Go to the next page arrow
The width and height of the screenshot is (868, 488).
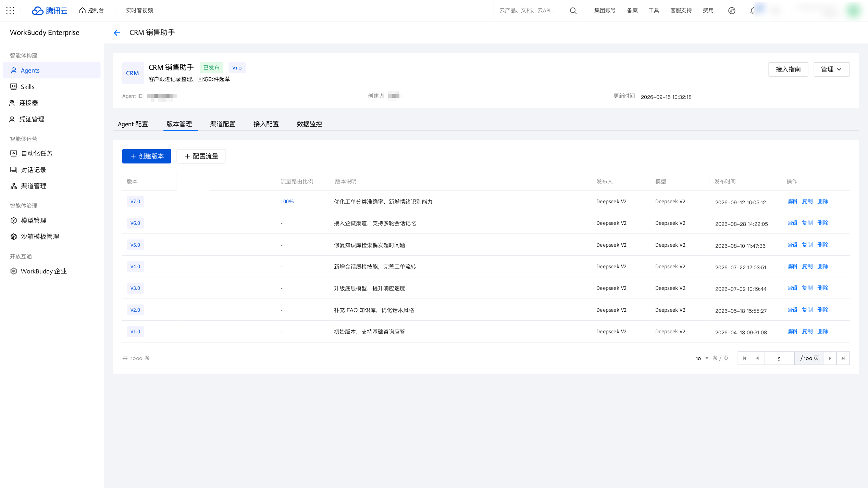[830, 358]
